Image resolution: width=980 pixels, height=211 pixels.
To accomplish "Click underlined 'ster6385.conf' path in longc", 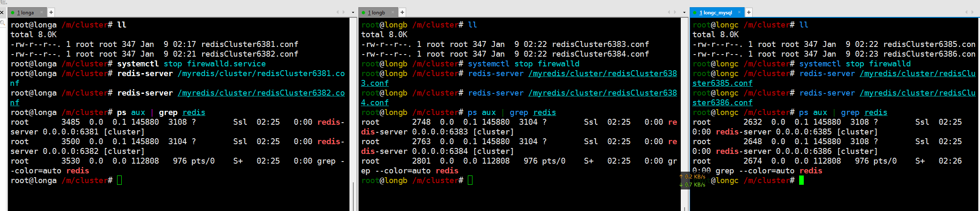I will (722, 83).
